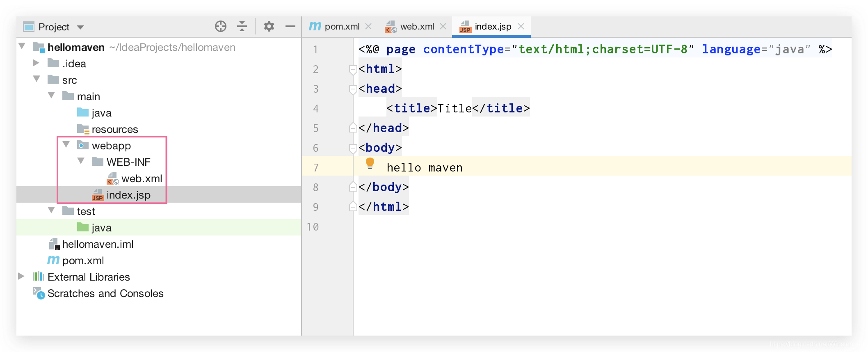Click the hellomaven.iml file icon
This screenshot has height=352, width=868.
[54, 244]
